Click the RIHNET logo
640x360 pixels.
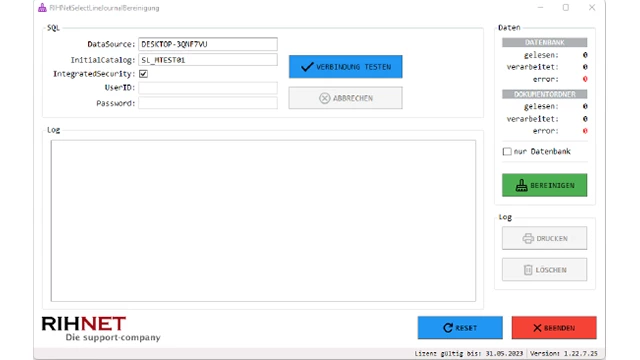pos(101,329)
